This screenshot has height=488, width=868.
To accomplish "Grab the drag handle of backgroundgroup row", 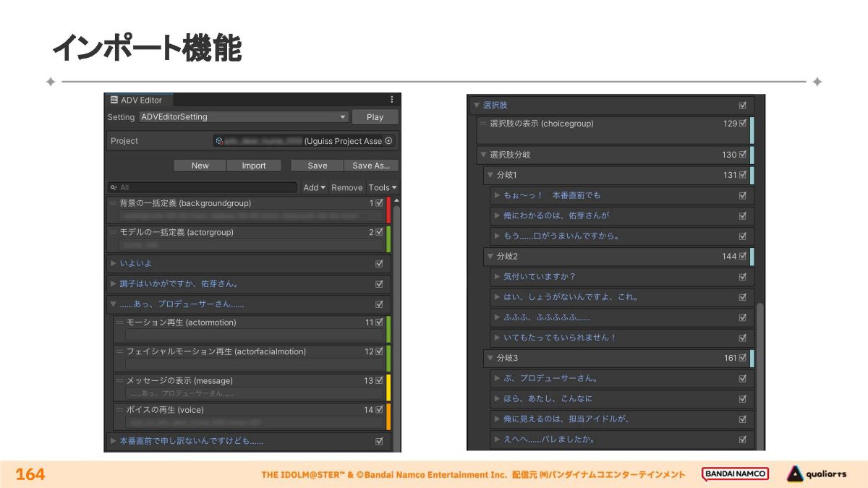I will coord(113,203).
